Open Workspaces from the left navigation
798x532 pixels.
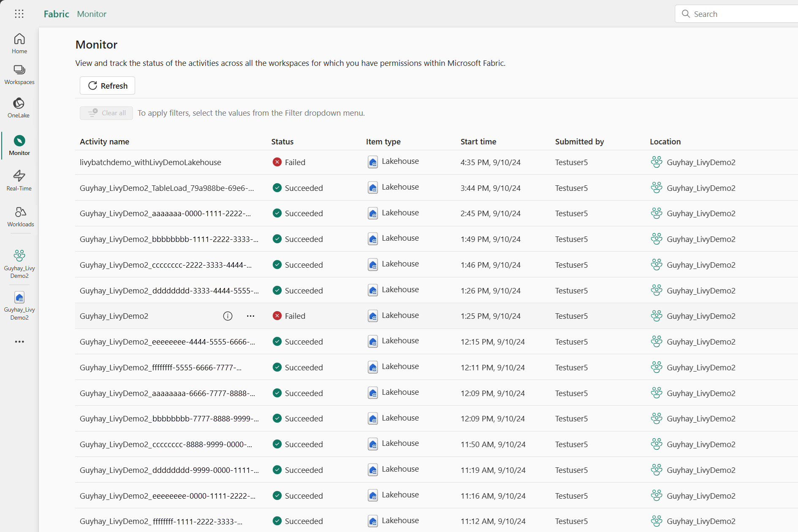pyautogui.click(x=19, y=75)
